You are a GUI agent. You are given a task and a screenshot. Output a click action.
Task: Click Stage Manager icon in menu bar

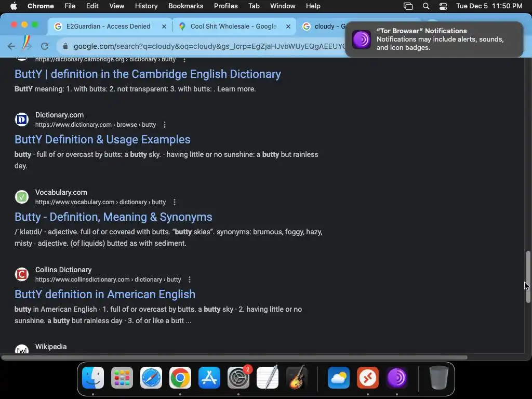[x=408, y=6]
